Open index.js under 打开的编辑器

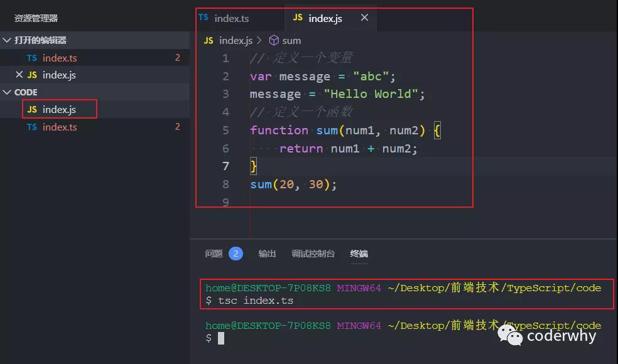click(95, 75)
